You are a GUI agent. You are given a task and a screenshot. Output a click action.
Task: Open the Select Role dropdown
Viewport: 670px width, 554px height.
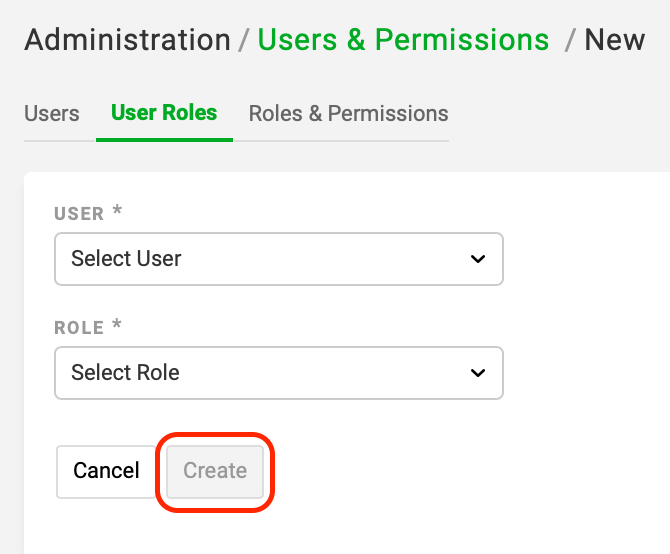279,373
